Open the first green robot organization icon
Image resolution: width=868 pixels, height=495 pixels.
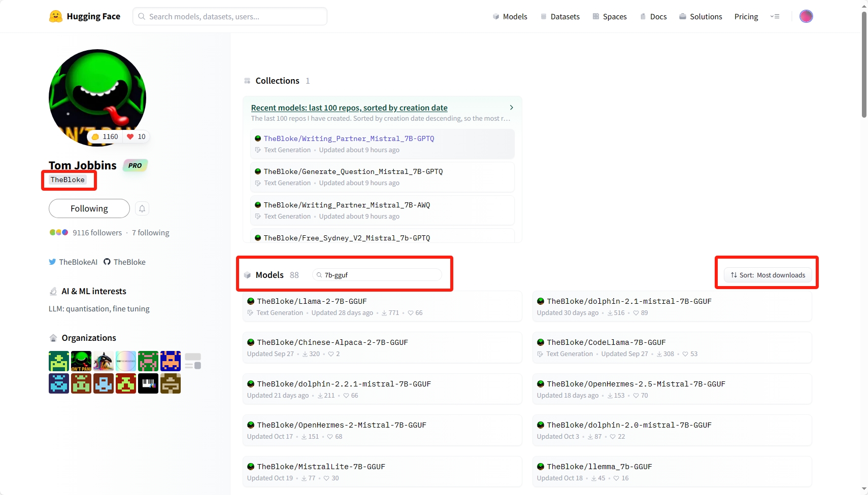[59, 361]
